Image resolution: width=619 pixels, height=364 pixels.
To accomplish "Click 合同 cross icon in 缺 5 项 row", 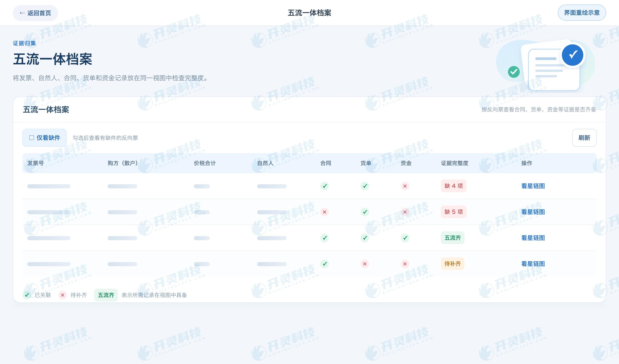I will click(x=325, y=212).
